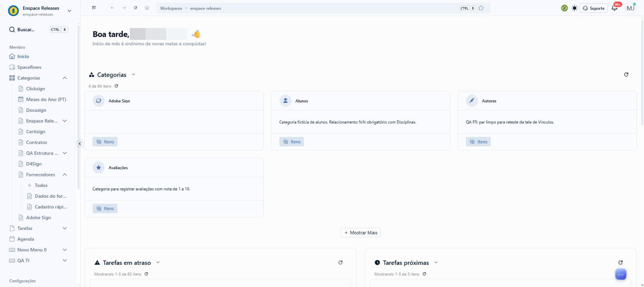Open the Avaliações category card

(x=174, y=187)
